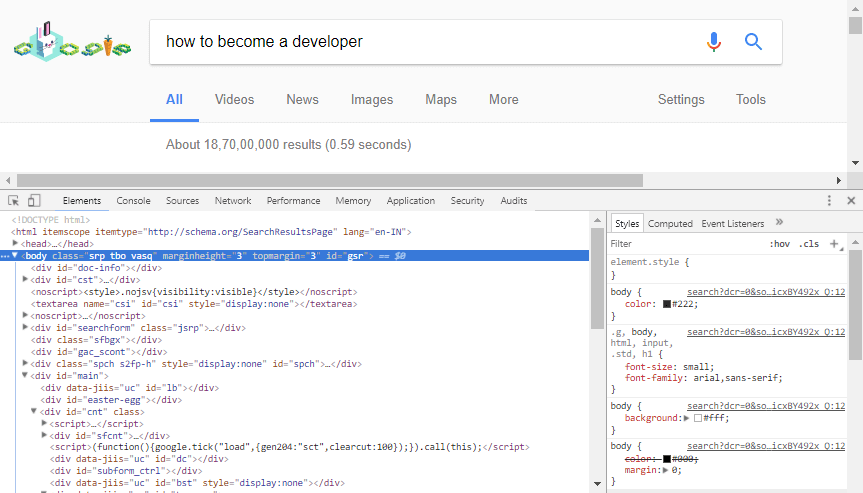Open DevTools three-dot customize menu
The height and width of the screenshot is (493, 863).
pos(829,201)
